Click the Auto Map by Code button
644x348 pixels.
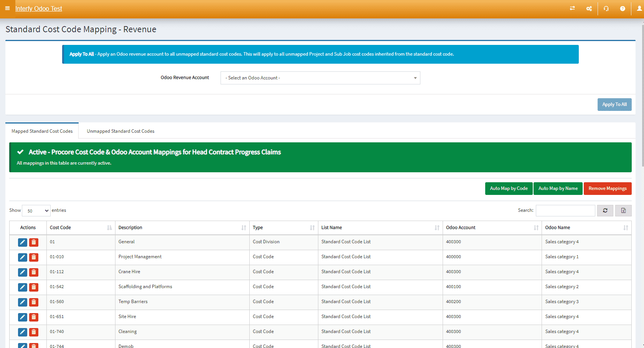[509, 188]
